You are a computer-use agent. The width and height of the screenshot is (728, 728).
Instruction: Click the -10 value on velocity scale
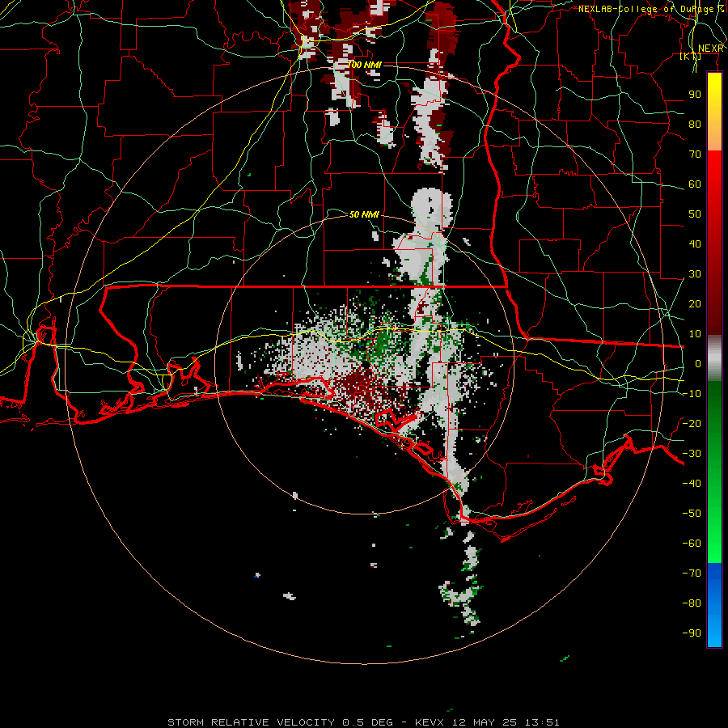(692, 394)
